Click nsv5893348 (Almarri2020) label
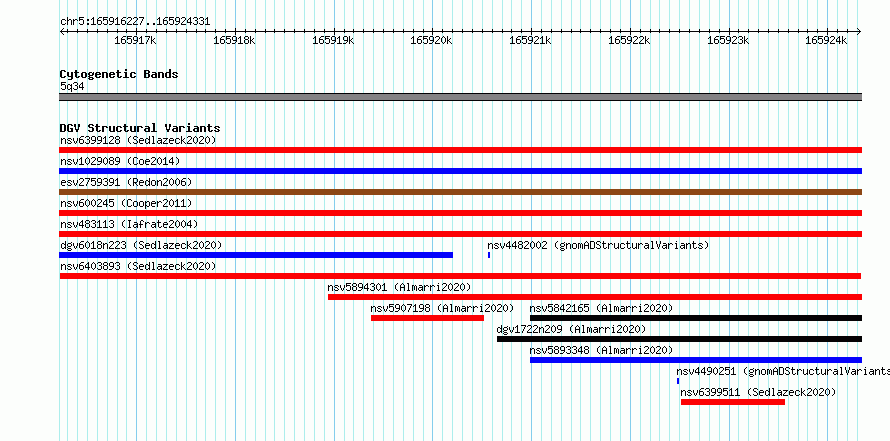 click(601, 350)
